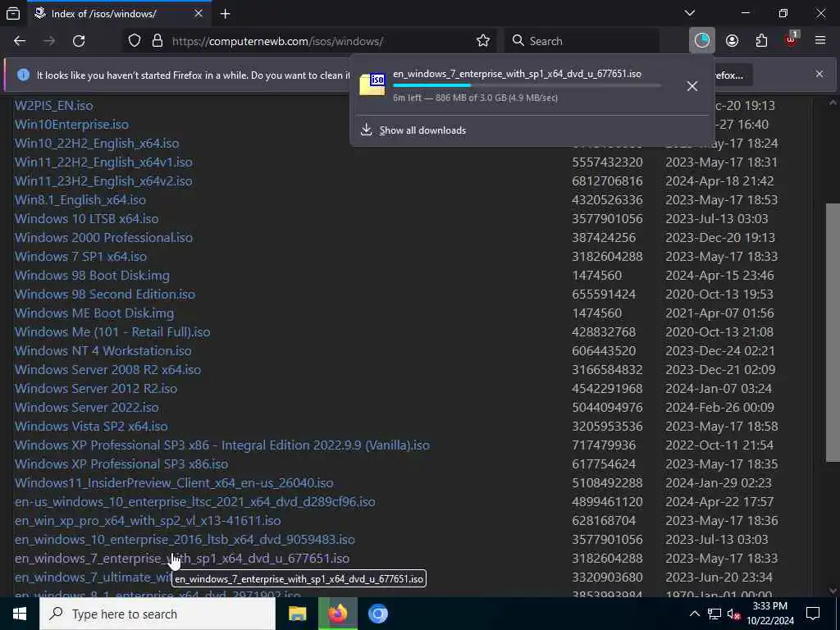This screenshot has height=630, width=840.
Task: Click the page vertical scrollbar thumb
Action: pyautogui.click(x=832, y=332)
